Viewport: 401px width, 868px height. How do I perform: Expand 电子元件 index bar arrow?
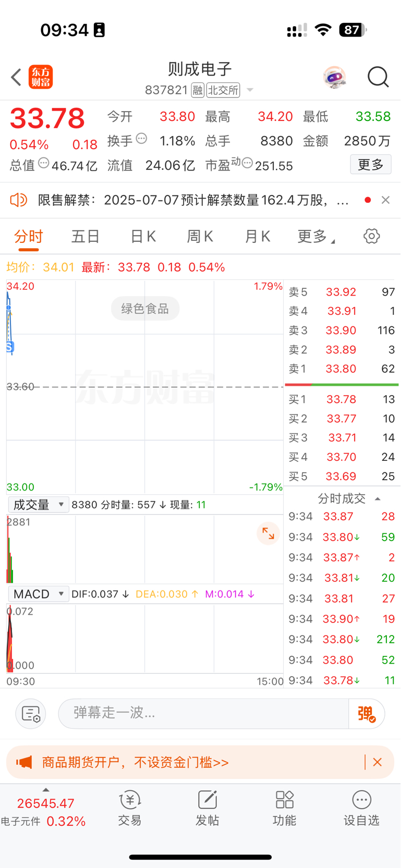(46, 790)
